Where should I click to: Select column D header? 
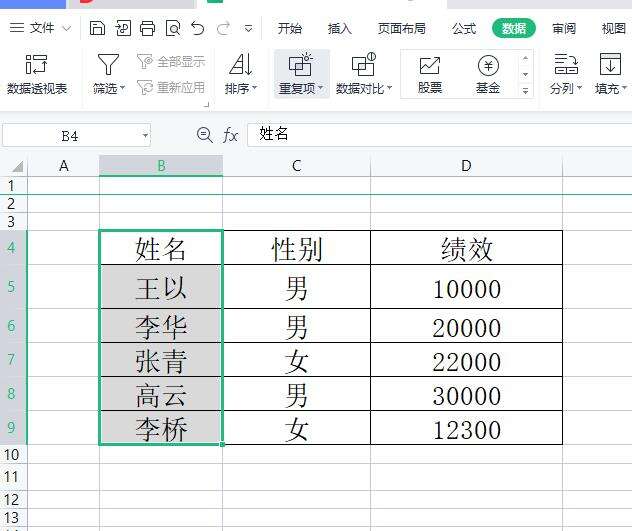[466, 166]
